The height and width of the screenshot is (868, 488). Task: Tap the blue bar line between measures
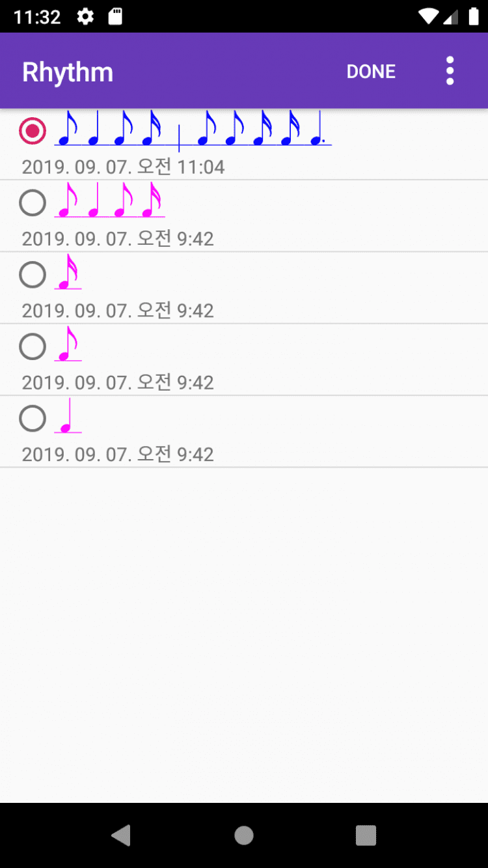click(x=179, y=135)
